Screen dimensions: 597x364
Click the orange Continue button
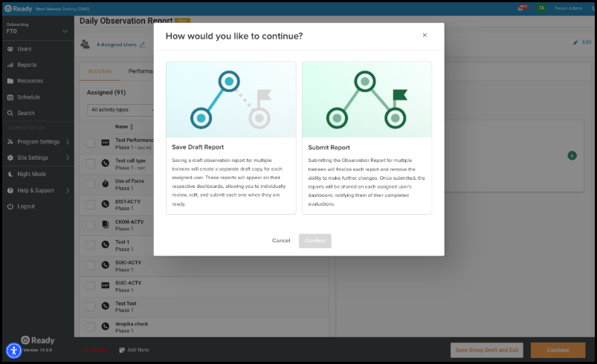pyautogui.click(x=558, y=351)
